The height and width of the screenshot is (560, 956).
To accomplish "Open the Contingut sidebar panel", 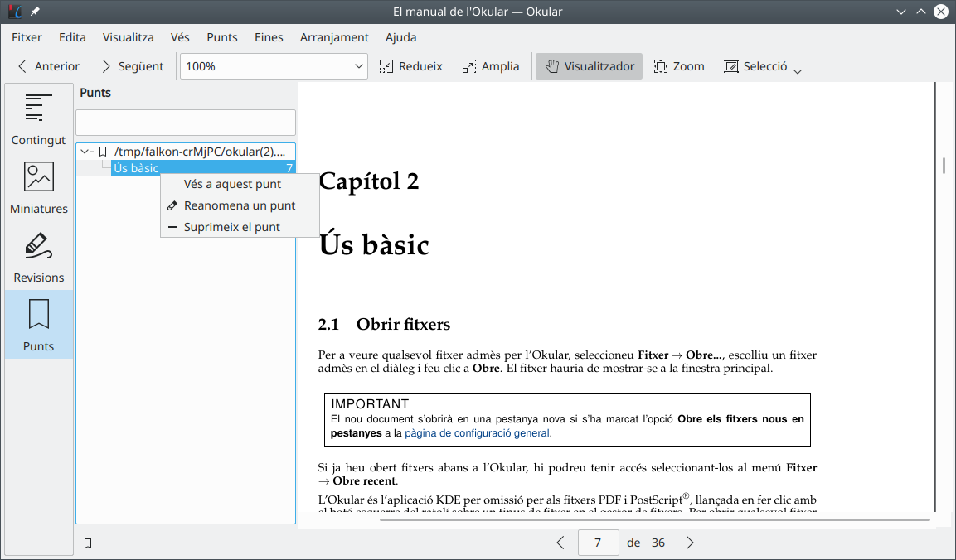I will [38, 118].
